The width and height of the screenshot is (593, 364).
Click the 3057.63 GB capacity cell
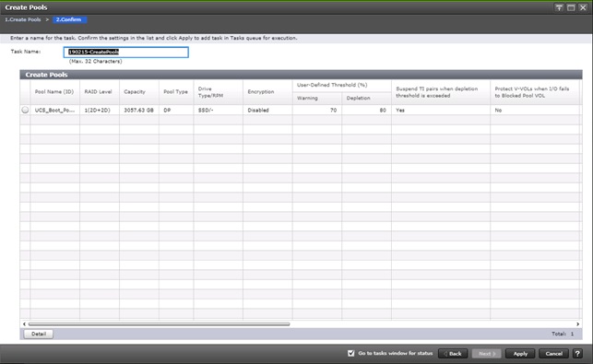139,110
